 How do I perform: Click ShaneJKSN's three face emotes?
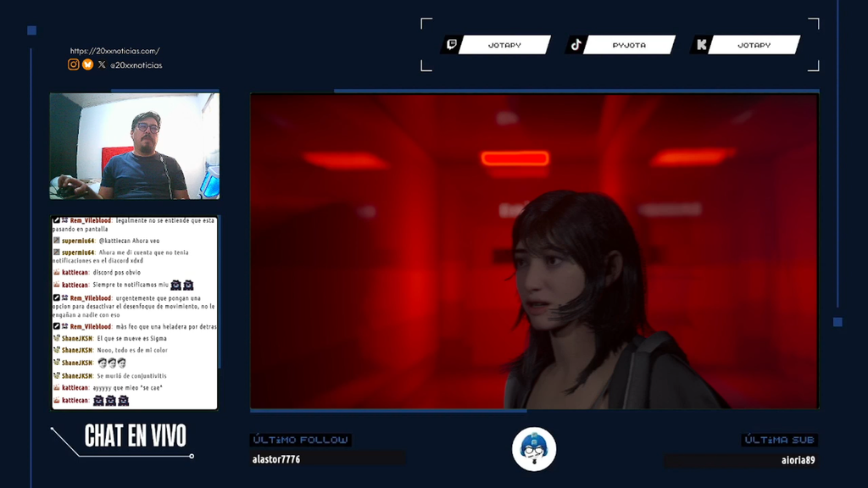pos(112,363)
